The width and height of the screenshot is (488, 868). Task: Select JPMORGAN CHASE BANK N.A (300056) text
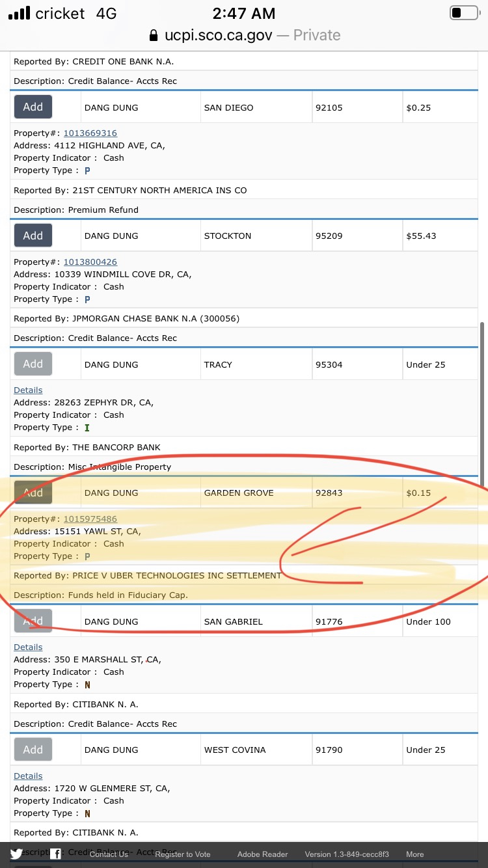[156, 319]
